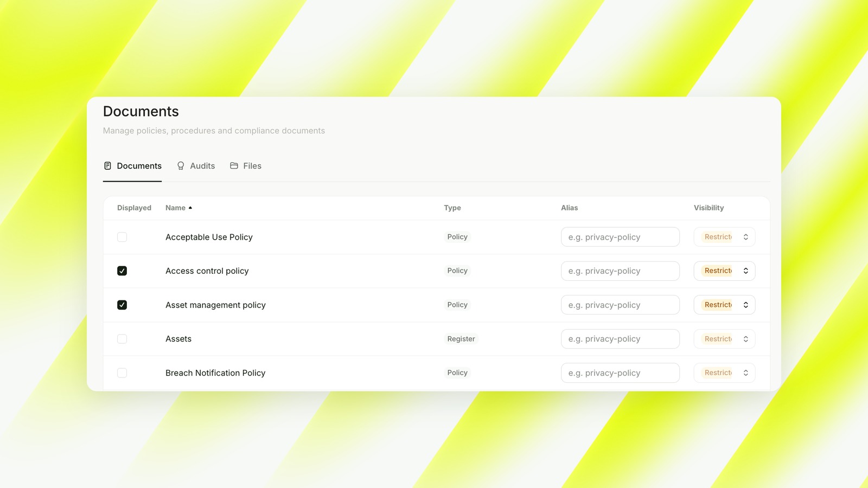Click the Visibility column header
The height and width of the screenshot is (488, 868).
point(709,208)
